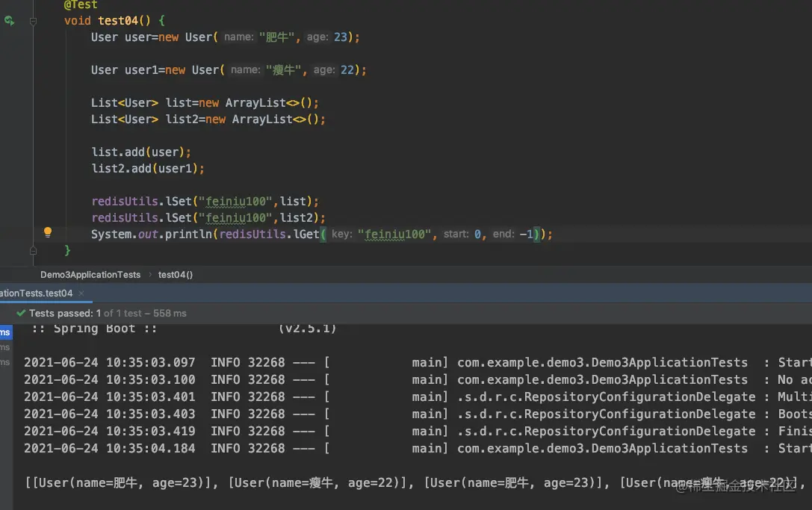Click the log line timestamped 10:35:03.100
Image resolution: width=812 pixels, height=510 pixels.
(x=418, y=379)
